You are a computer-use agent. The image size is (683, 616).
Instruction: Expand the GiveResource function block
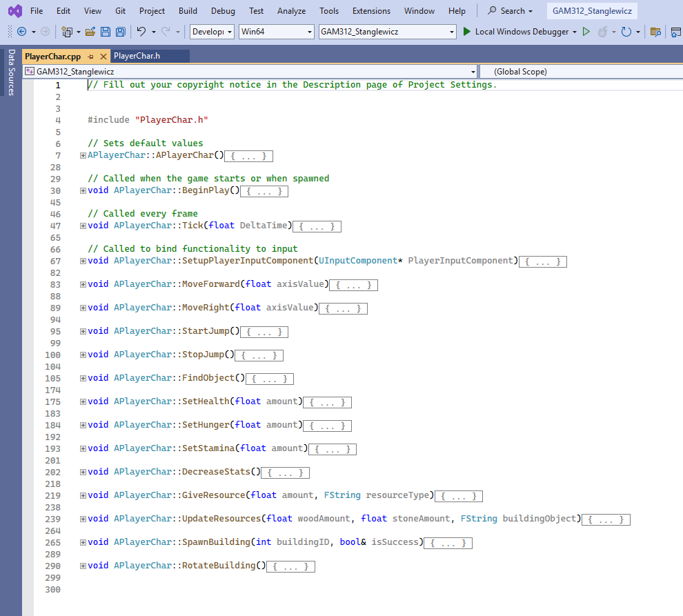coord(83,496)
